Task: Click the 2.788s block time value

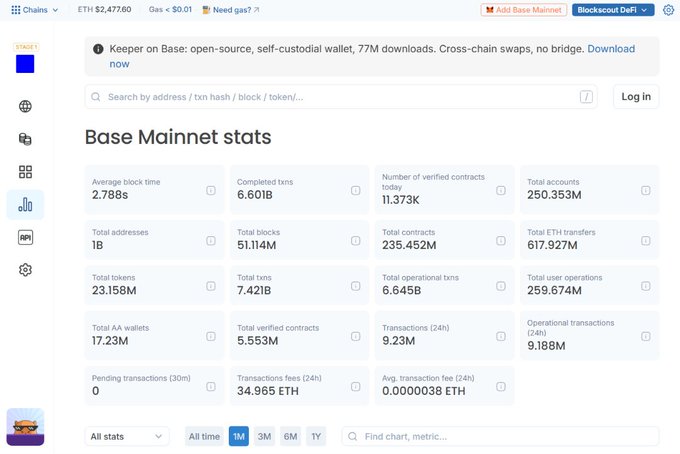Action: click(x=110, y=195)
